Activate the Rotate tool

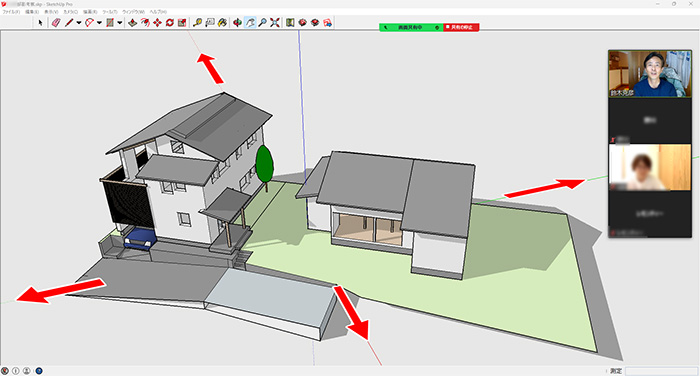[170, 22]
